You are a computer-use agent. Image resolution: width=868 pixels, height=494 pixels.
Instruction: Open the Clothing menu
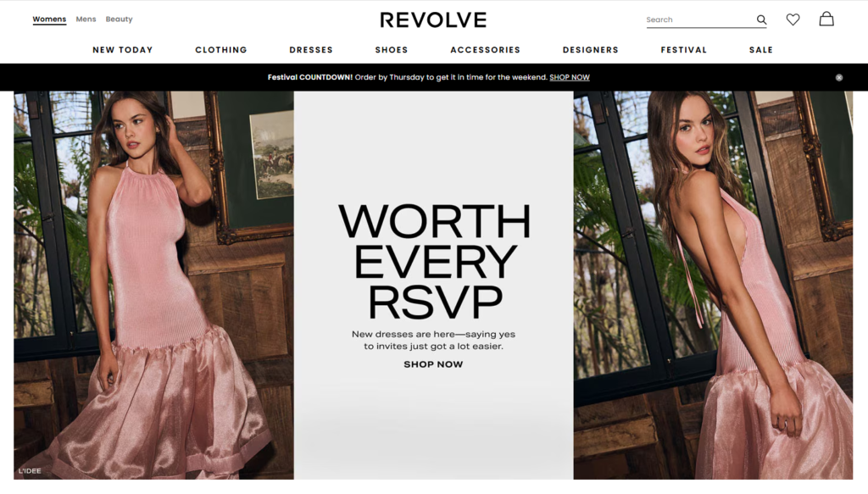pos(221,50)
